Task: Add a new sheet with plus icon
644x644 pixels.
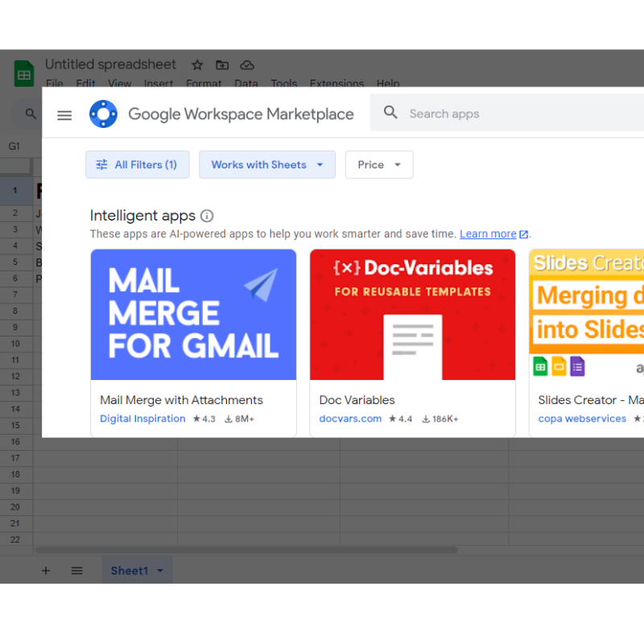Action: point(46,571)
